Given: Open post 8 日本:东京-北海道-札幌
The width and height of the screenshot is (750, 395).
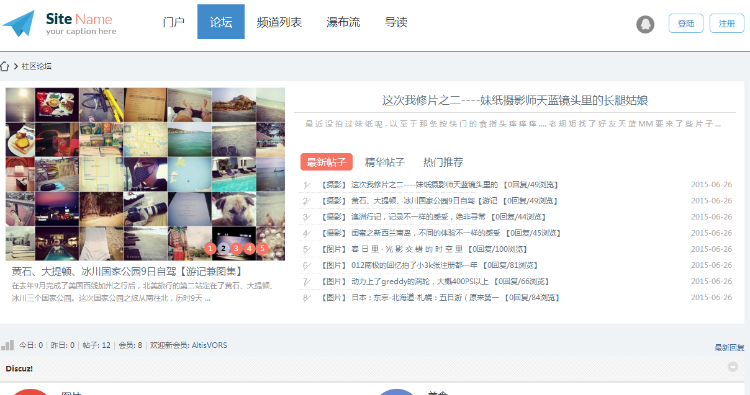Looking at the screenshot, I should pos(425,297).
